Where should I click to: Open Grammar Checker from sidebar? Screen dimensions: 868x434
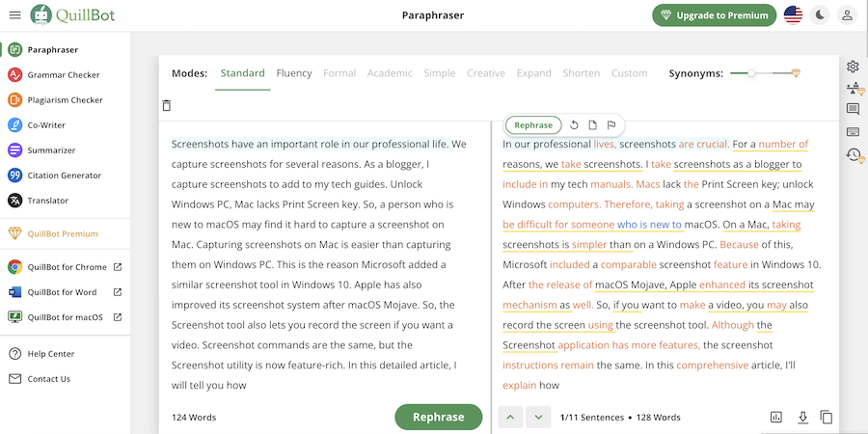64,74
